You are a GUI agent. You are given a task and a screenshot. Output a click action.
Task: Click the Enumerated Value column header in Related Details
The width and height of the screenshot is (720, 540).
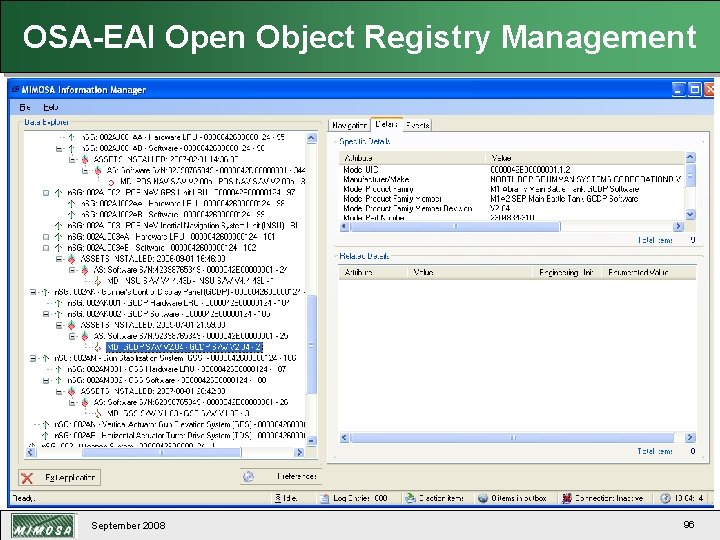(x=648, y=272)
